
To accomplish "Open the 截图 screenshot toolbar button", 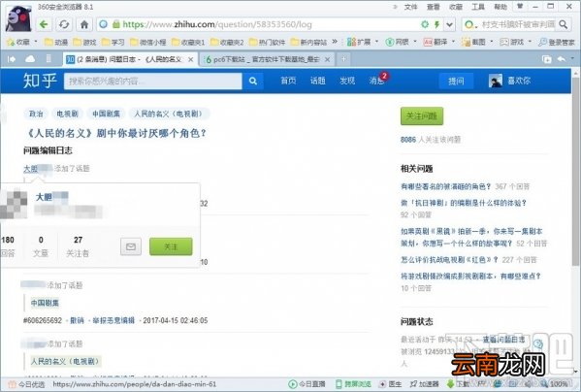I will (473, 42).
